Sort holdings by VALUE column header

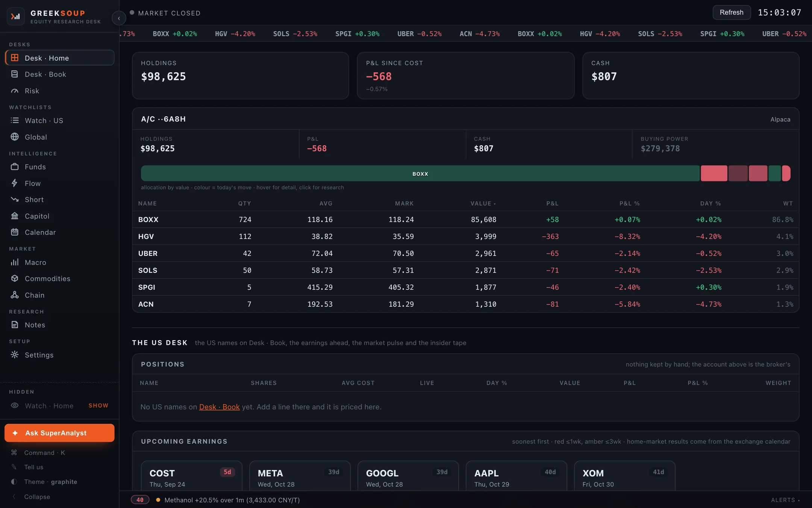tap(483, 204)
